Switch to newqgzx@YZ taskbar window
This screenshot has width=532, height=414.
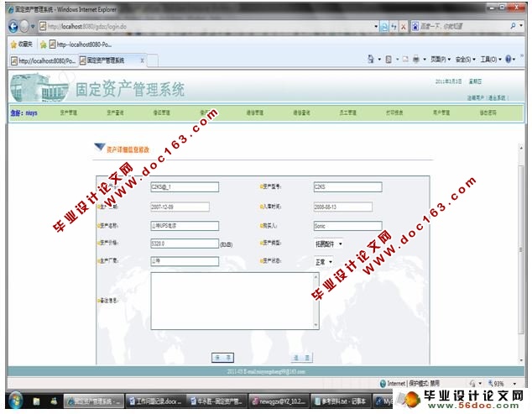coord(279,401)
